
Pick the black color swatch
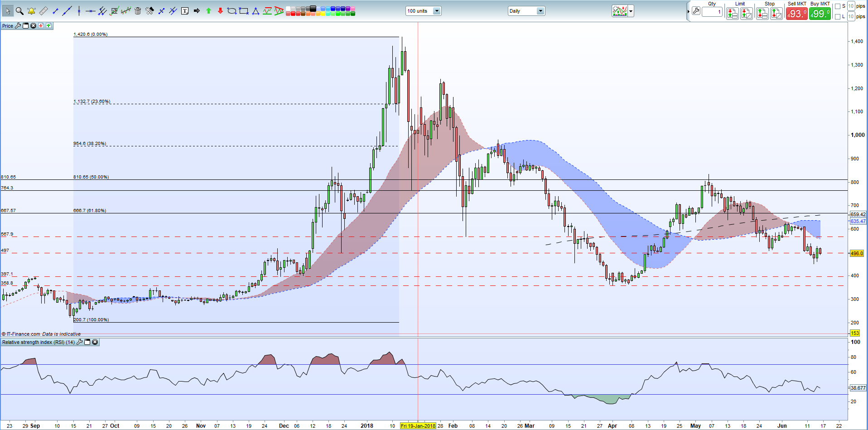[313, 8]
